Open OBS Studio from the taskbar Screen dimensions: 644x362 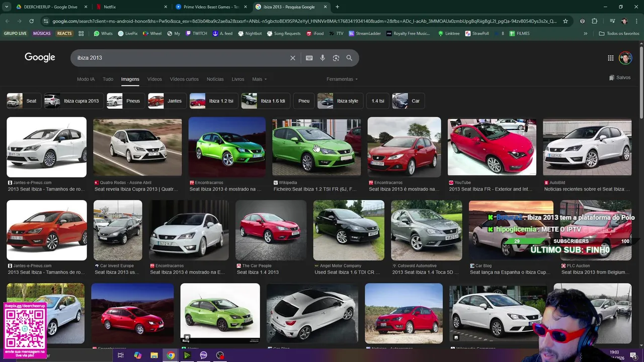click(x=220, y=355)
